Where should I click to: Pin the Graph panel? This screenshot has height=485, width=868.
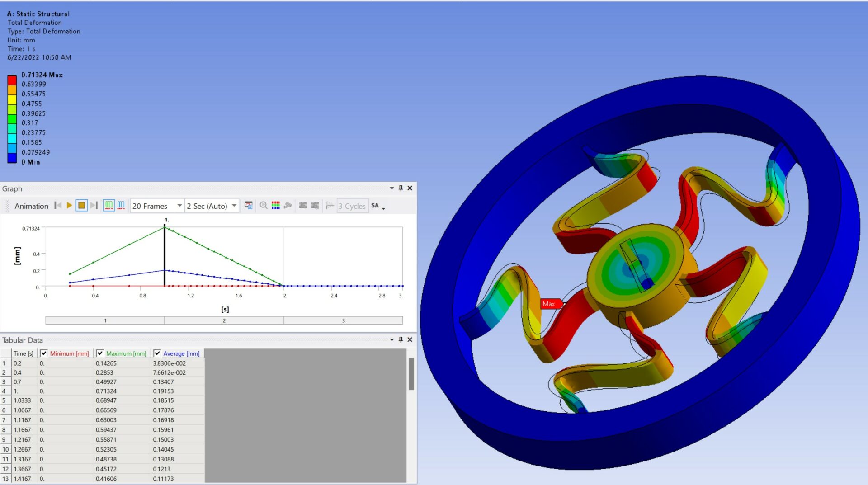click(401, 188)
